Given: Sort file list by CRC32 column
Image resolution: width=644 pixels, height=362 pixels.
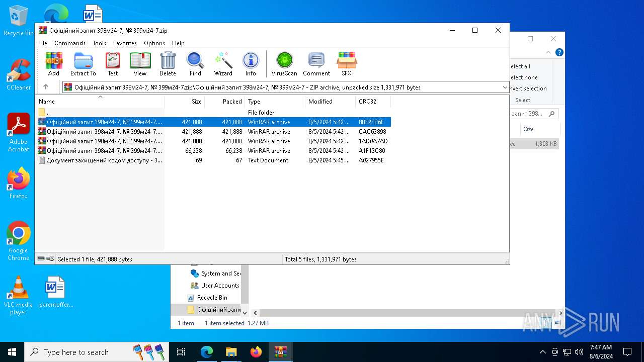Looking at the screenshot, I should (373, 102).
